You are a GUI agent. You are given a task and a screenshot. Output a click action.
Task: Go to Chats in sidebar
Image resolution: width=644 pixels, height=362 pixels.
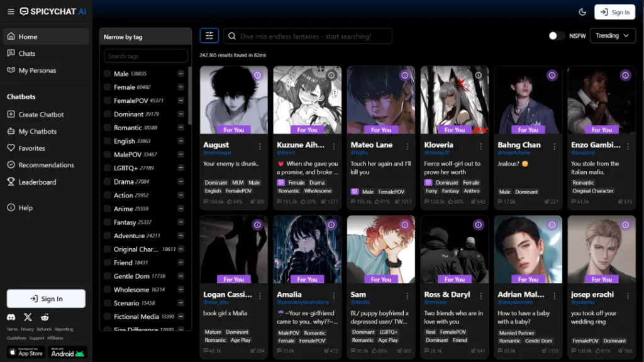(x=27, y=53)
